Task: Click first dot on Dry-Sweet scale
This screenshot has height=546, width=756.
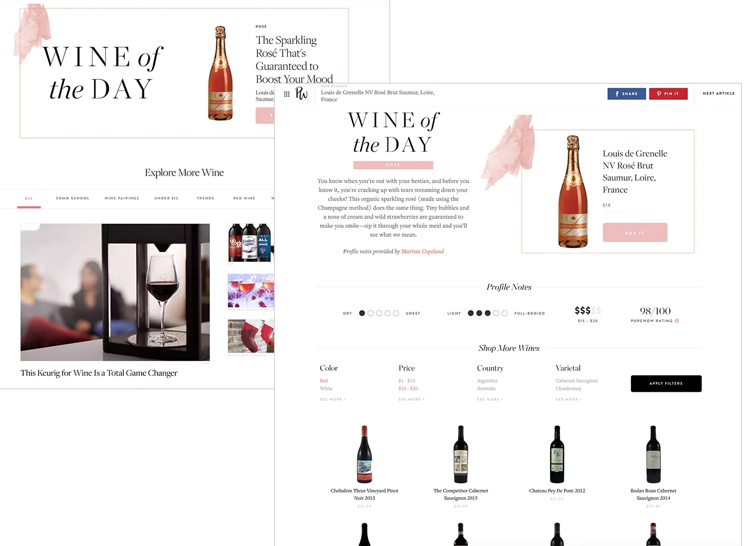Action: (x=362, y=313)
